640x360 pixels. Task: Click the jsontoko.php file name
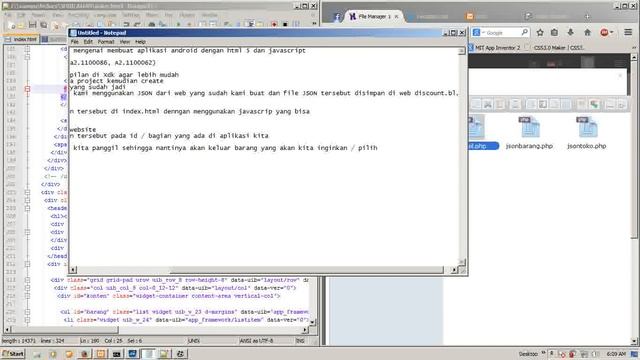click(587, 146)
